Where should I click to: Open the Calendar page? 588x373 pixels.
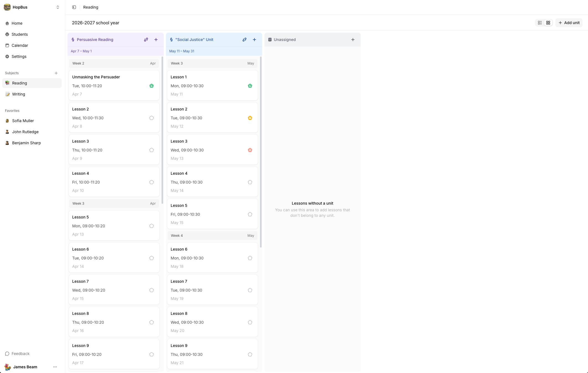point(20,45)
